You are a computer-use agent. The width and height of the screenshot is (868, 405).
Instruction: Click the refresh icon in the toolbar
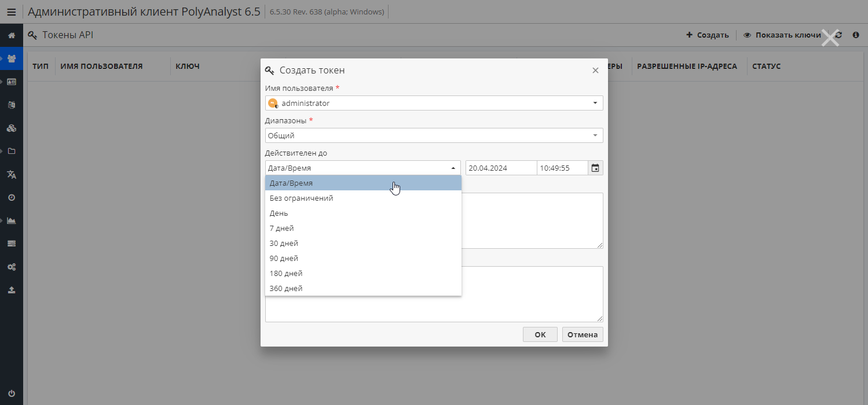[838, 35]
